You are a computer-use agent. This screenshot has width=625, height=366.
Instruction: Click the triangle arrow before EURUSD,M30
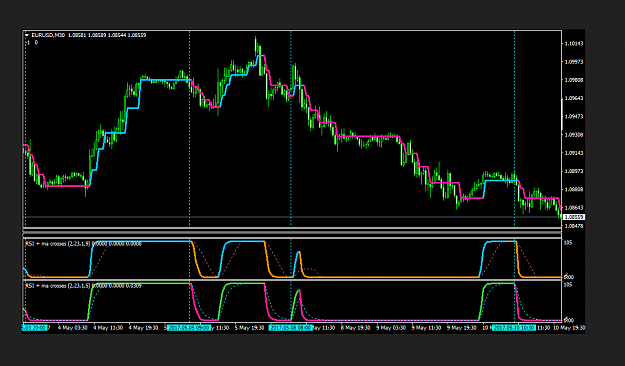(27, 35)
